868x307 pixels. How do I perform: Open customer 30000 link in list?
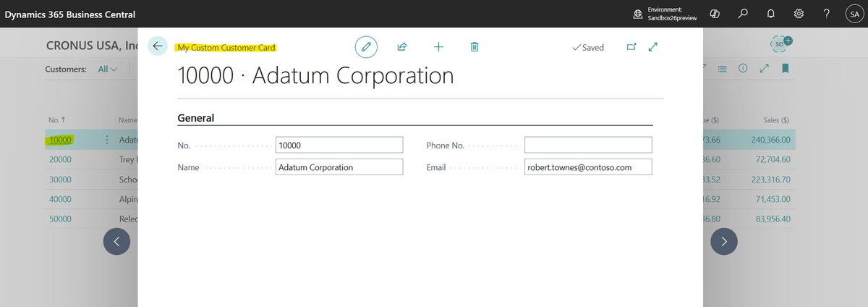click(x=60, y=179)
